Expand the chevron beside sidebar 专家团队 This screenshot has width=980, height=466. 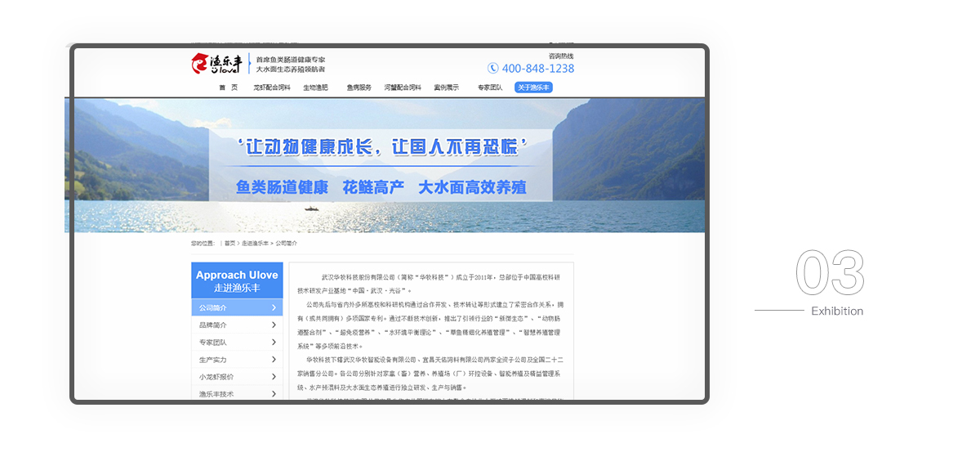tap(274, 342)
